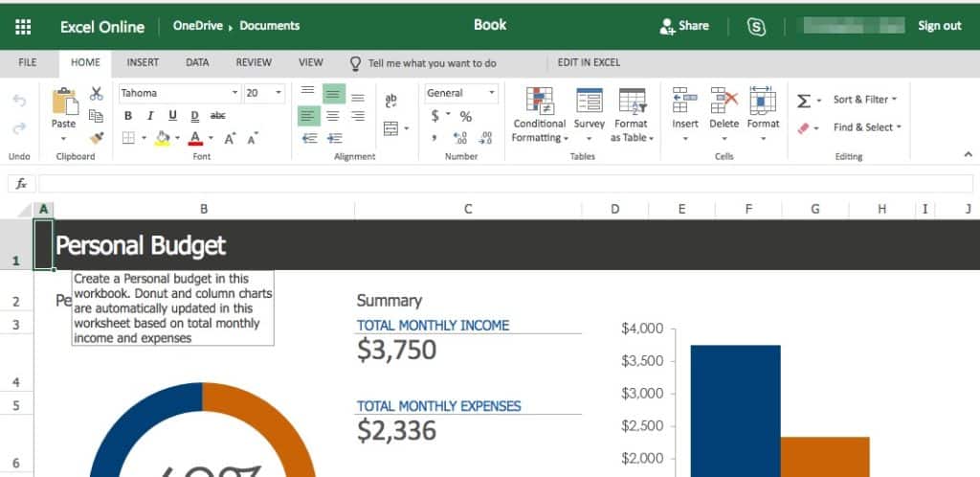
Task: Select the HOME tab
Action: pyautogui.click(x=85, y=63)
